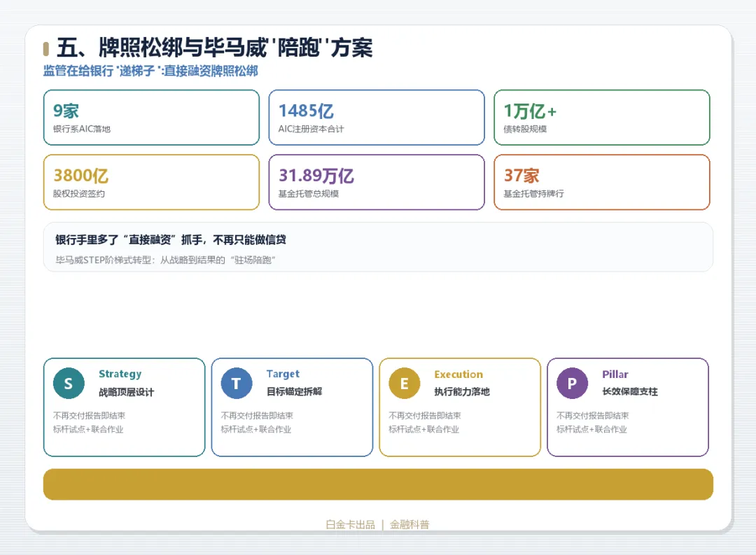Click the 37家 value
756x555 pixels.
click(x=521, y=176)
